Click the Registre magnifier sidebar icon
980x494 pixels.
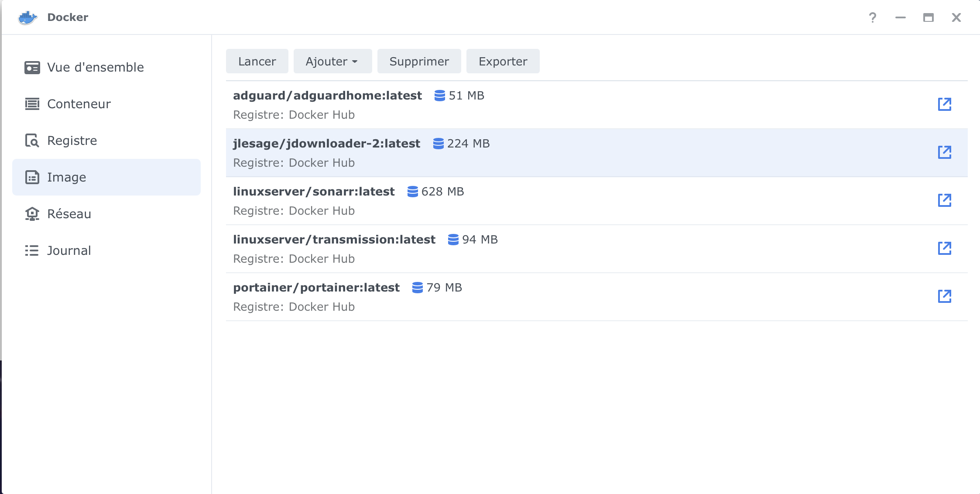[x=32, y=141]
